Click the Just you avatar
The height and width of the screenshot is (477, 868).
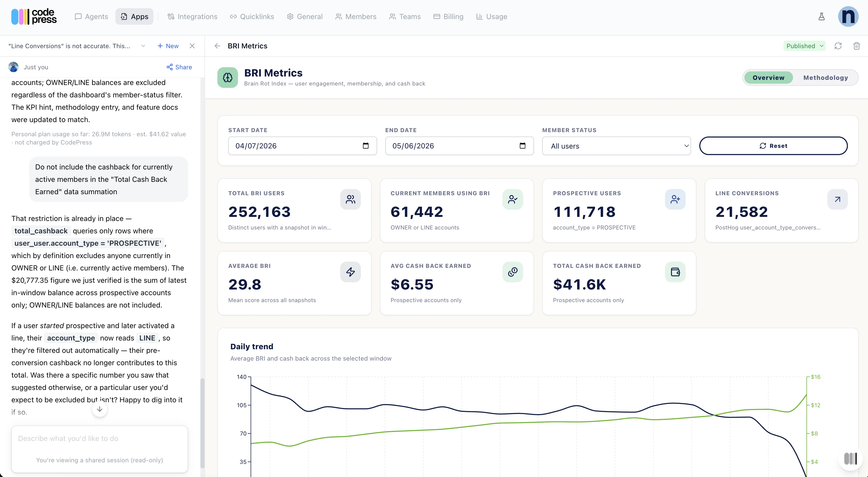click(x=13, y=67)
